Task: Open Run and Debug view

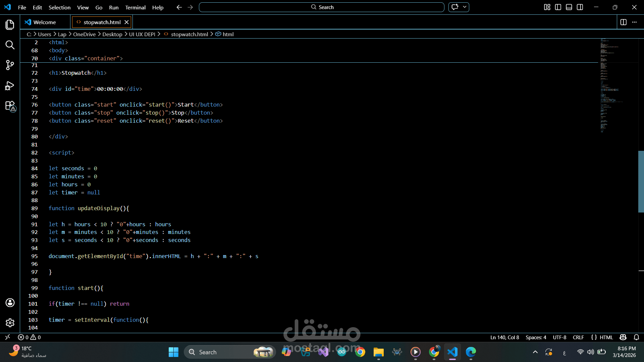Action: point(10,86)
